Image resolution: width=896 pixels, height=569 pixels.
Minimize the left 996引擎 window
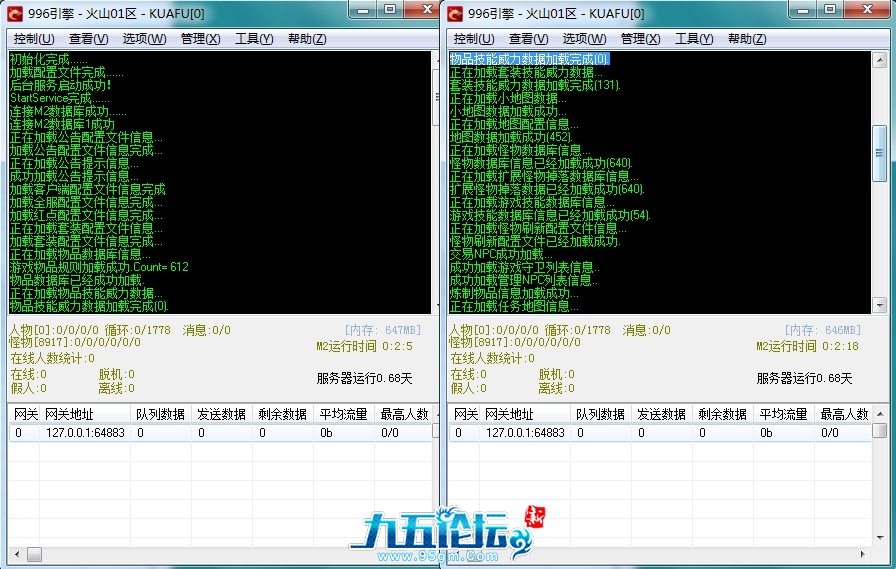click(x=362, y=10)
